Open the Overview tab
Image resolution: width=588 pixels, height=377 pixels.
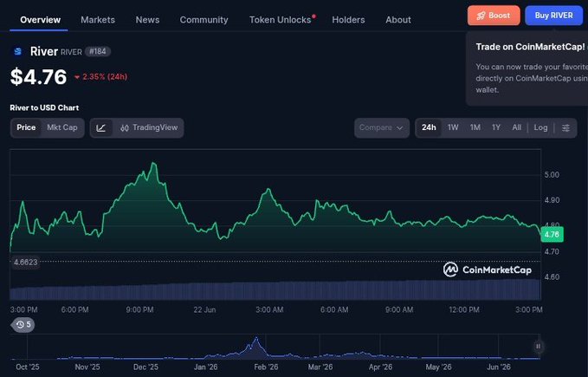[x=40, y=20]
